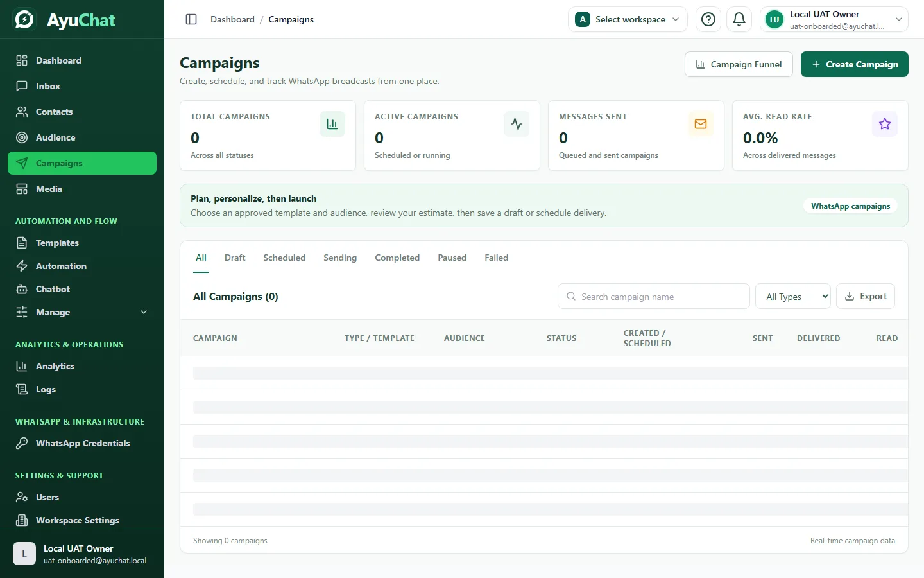Click Local UAT Owner profile at sidebar bottom
The height and width of the screenshot is (578, 924).
click(82, 554)
